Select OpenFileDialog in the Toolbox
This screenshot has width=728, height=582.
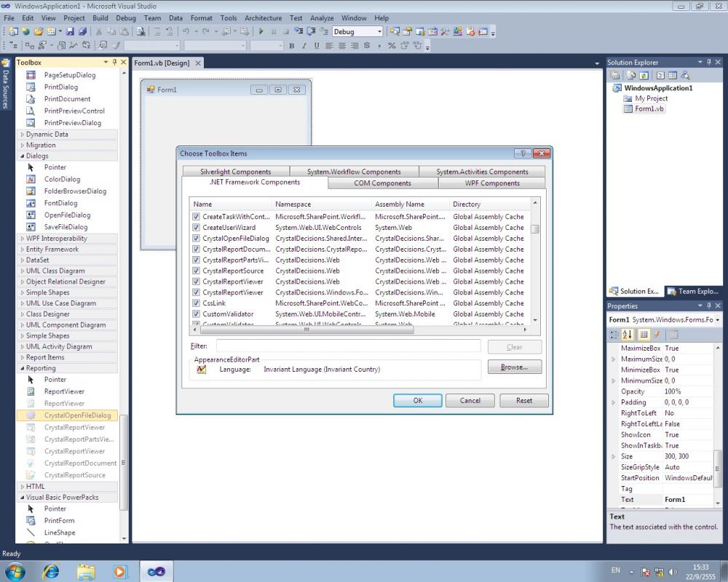pyautogui.click(x=67, y=215)
